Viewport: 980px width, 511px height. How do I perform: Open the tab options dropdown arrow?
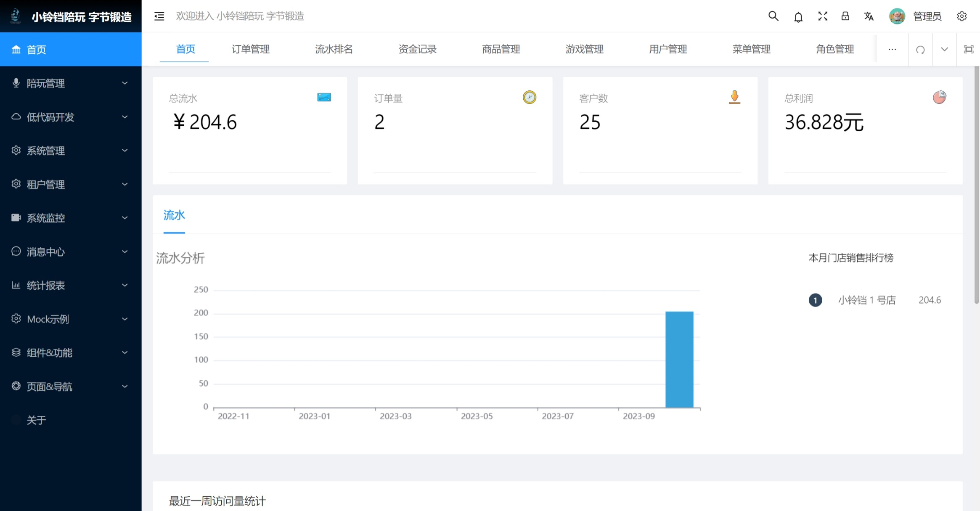[944, 49]
